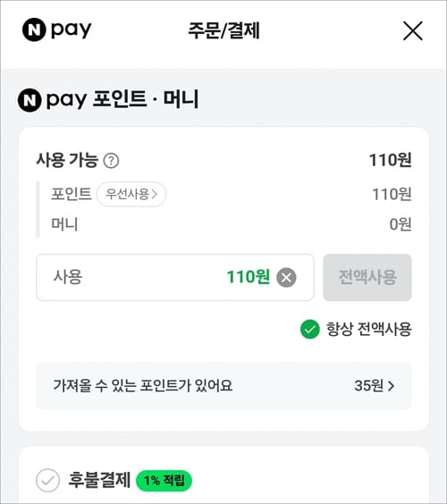Click the green checkmark icon for 항상 전액사용
This screenshot has width=447, height=504.
pos(309,329)
